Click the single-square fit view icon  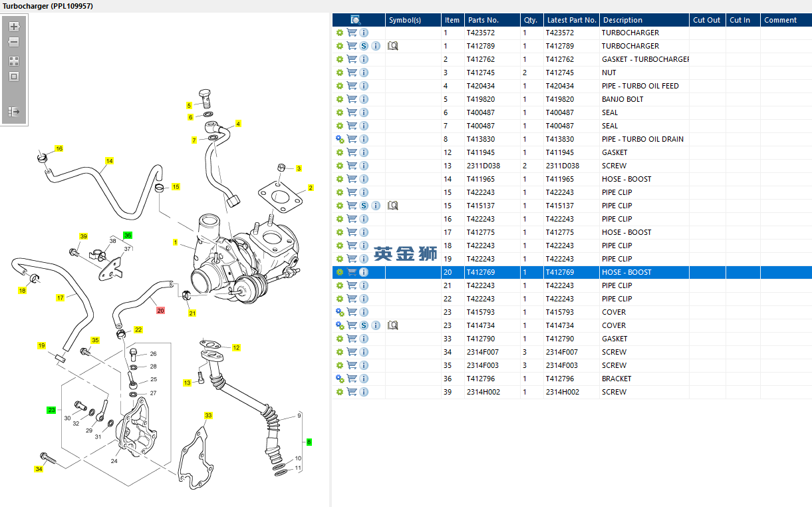pyautogui.click(x=14, y=77)
